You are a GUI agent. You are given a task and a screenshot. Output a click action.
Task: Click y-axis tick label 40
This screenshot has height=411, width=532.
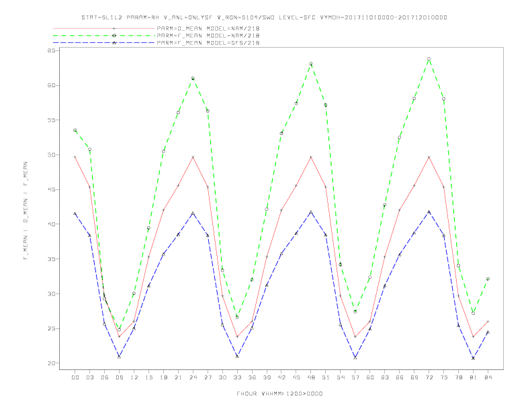click(51, 224)
